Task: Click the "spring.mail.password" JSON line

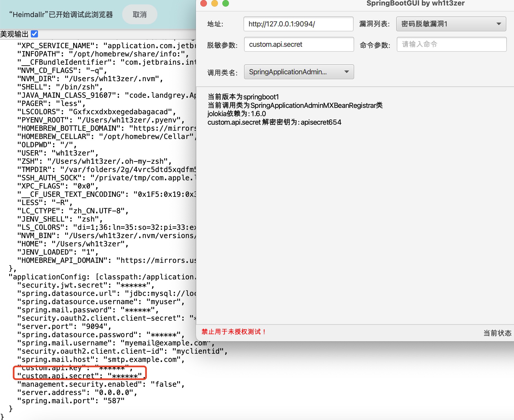Action: [x=88, y=310]
